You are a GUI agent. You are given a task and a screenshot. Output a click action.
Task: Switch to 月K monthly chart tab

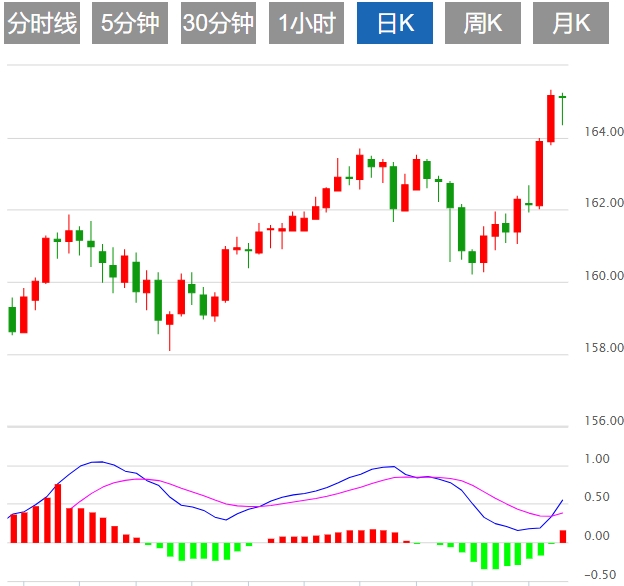click(571, 23)
